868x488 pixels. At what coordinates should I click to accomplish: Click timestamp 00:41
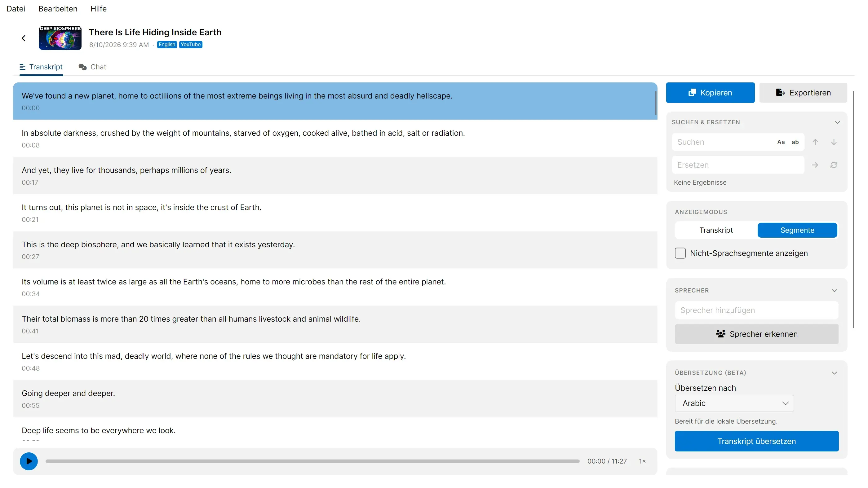pos(30,332)
